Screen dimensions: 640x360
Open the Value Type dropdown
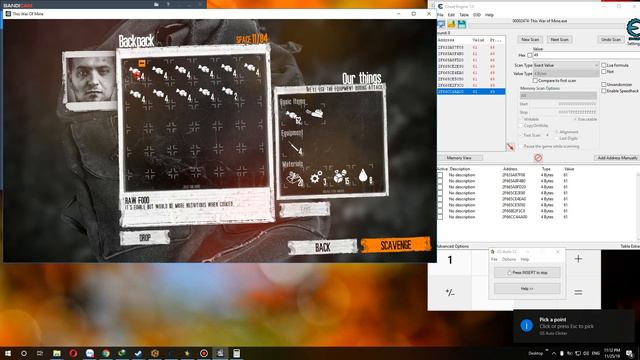[566, 73]
